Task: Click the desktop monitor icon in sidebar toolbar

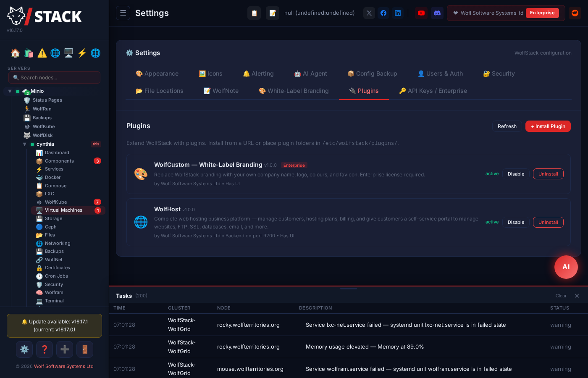Action: tap(68, 53)
